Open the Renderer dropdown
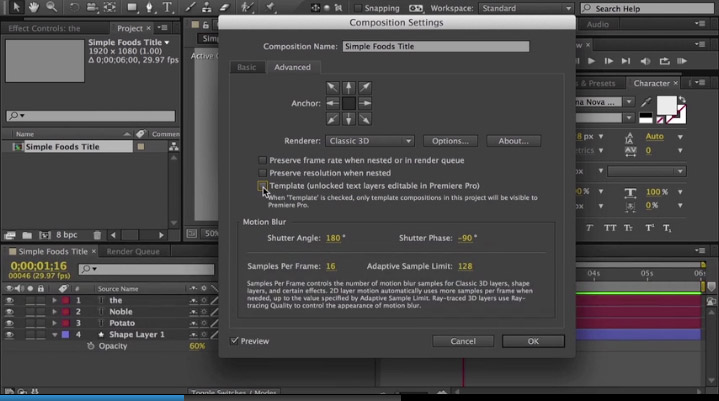 coord(368,141)
